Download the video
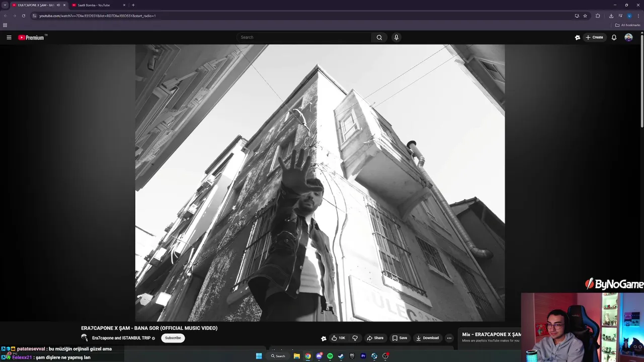This screenshot has height=362, width=644. [x=428, y=338]
